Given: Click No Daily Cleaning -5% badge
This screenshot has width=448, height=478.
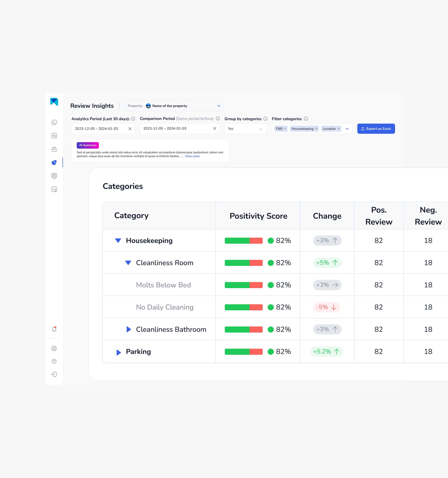Looking at the screenshot, I should click(326, 307).
